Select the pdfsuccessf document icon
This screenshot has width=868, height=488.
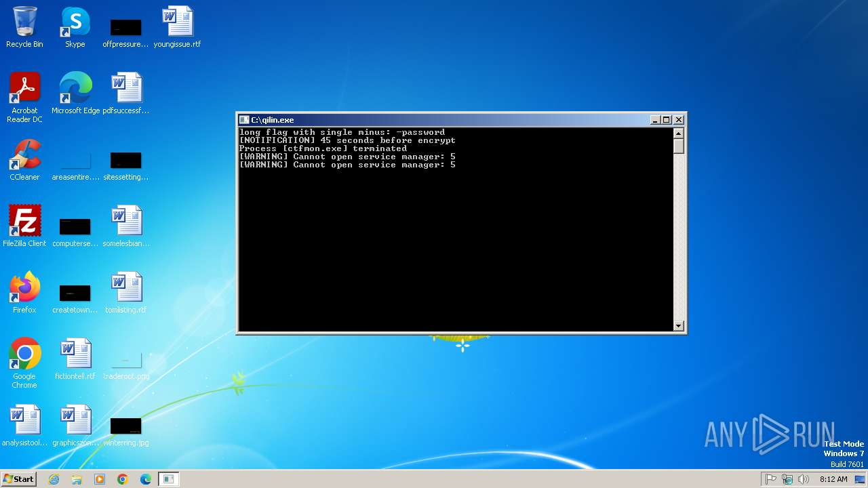[125, 94]
